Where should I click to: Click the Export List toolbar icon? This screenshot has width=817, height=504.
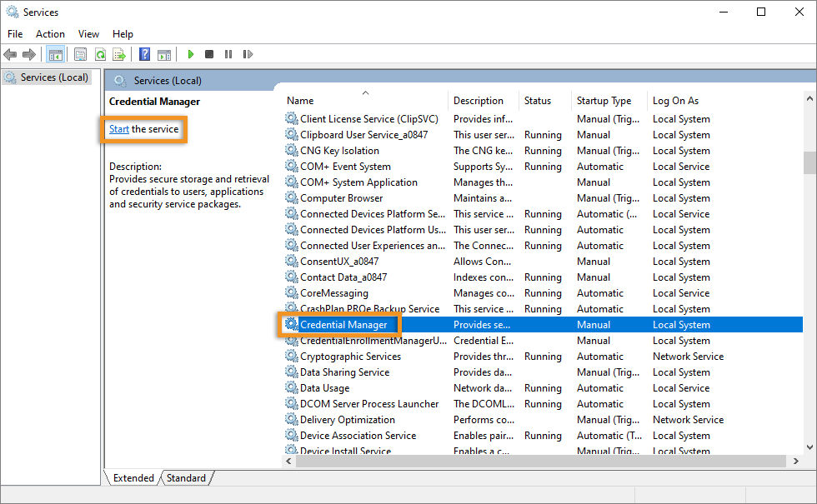pos(119,54)
